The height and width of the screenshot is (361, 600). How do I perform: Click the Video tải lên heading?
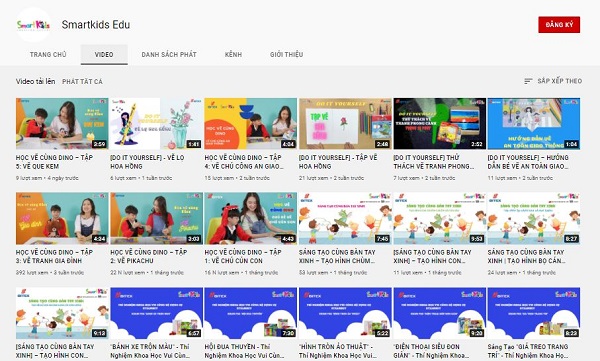pos(35,81)
